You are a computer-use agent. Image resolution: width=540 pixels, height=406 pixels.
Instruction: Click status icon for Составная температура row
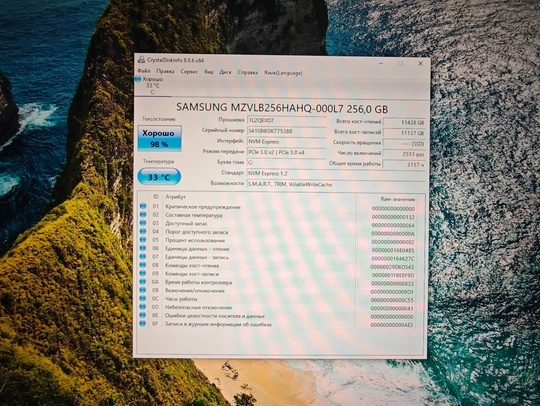[143, 215]
